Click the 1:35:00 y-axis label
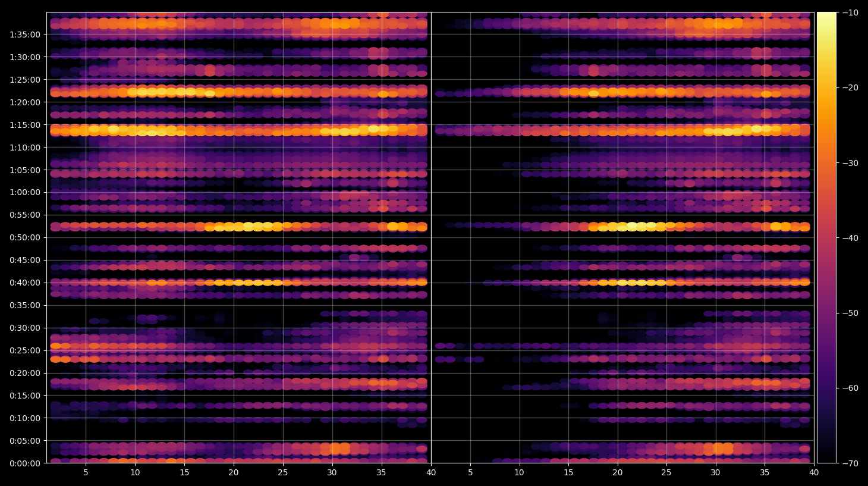Image resolution: width=868 pixels, height=486 pixels. pyautogui.click(x=25, y=35)
